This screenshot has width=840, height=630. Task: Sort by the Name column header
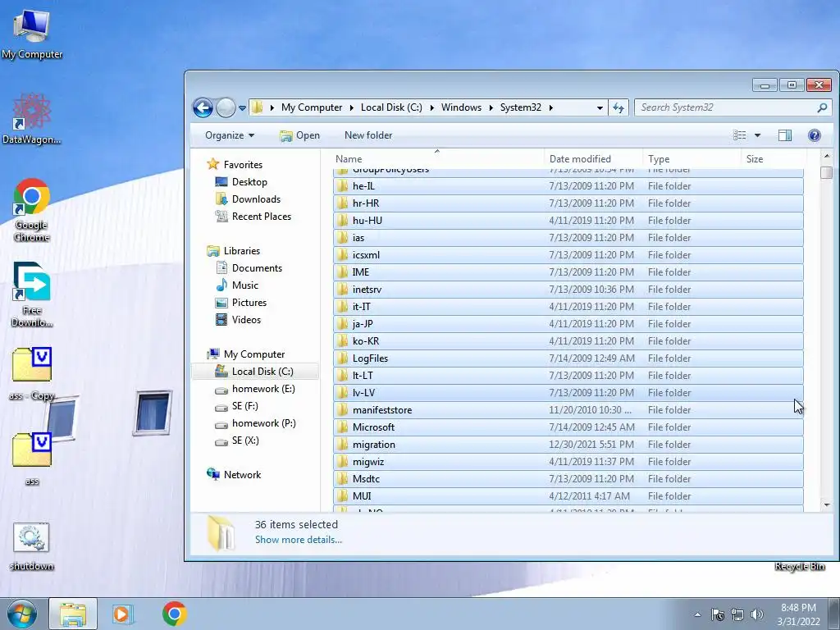pos(437,159)
